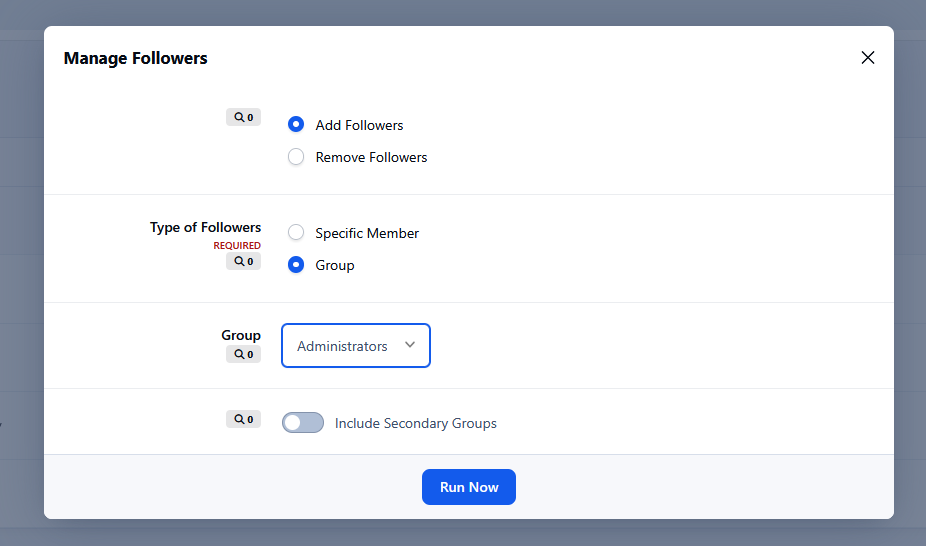This screenshot has width=926, height=546.
Task: Click the 'Manage Followers' dialog title
Action: [135, 58]
